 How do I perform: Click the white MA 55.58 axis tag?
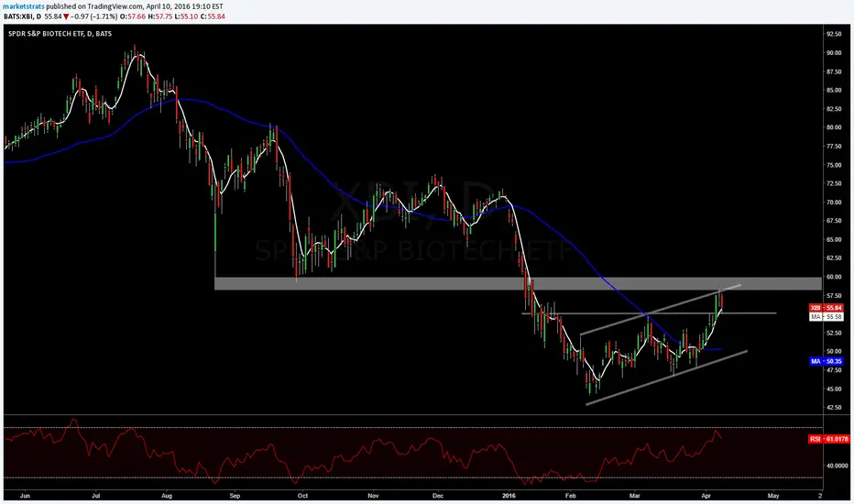pos(827,316)
